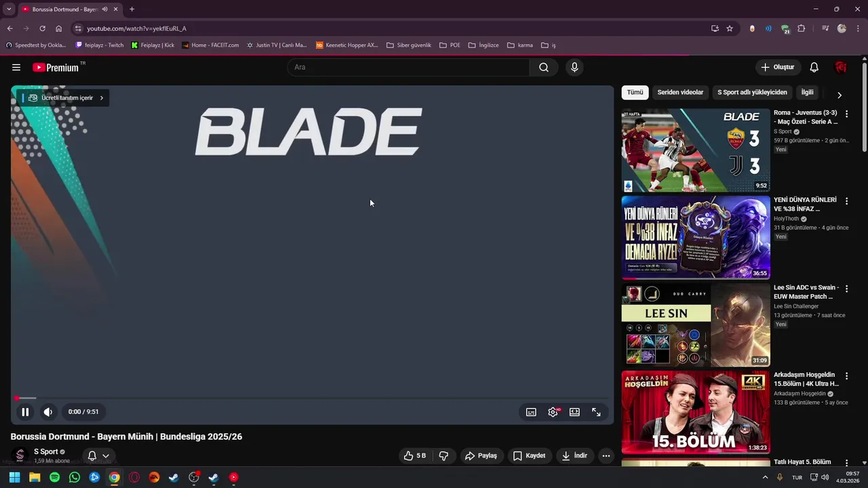Pause the video playback

pyautogui.click(x=25, y=411)
